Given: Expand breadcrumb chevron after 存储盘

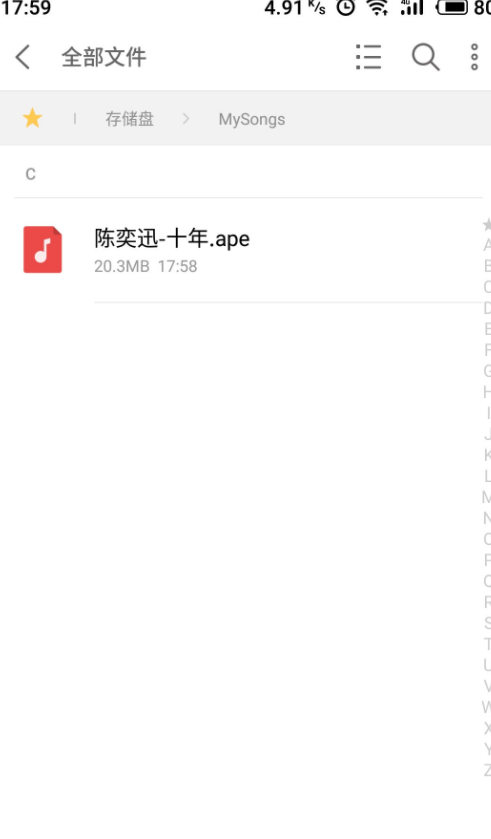Looking at the screenshot, I should tap(186, 118).
